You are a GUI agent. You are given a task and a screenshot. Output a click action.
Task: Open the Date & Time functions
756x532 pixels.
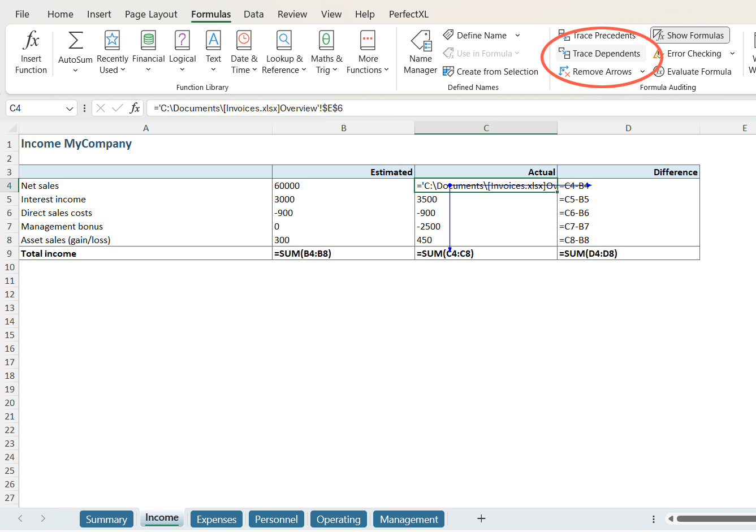coord(244,41)
